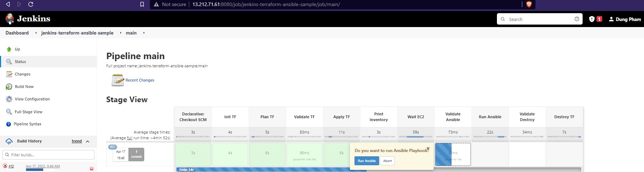Click the Up navigation link

point(17,49)
